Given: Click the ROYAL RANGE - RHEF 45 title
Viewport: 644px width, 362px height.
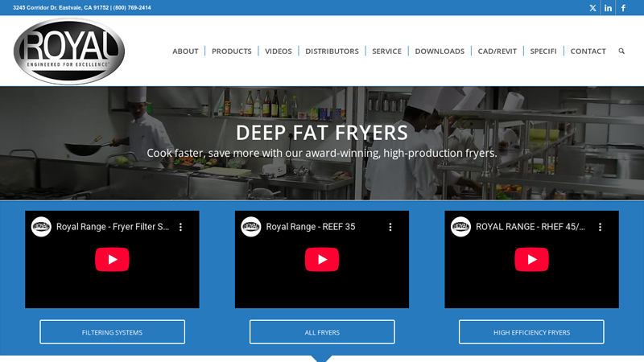Looking at the screenshot, I should [x=530, y=227].
